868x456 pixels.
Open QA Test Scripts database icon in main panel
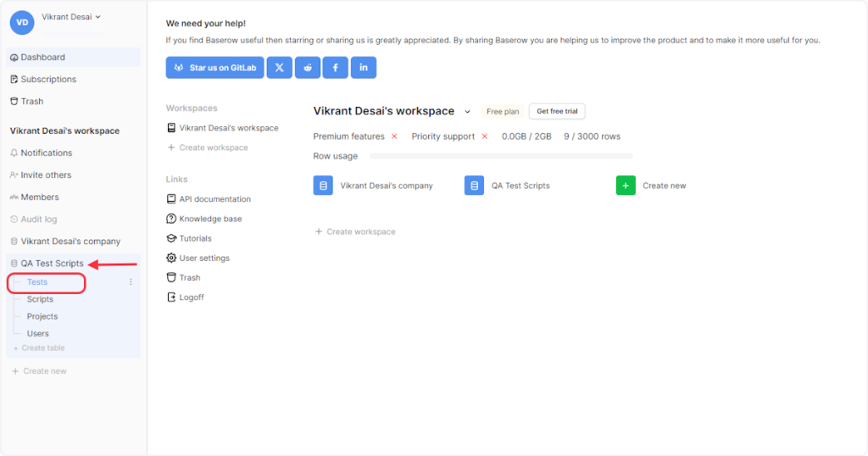(x=474, y=186)
